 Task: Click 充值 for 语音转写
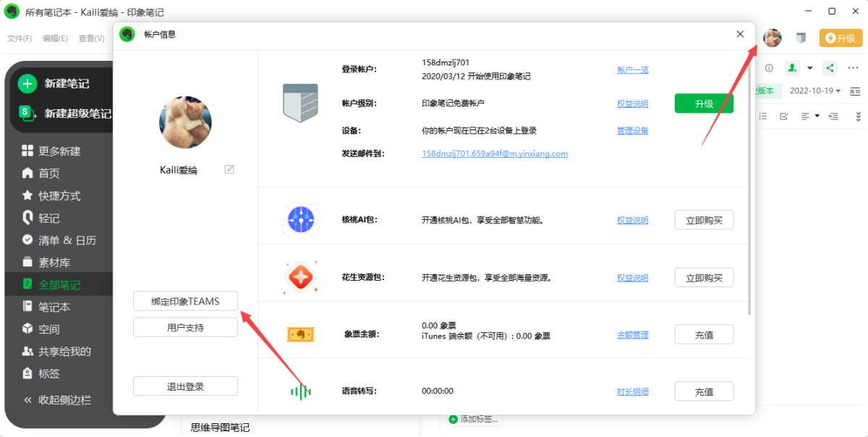point(704,391)
